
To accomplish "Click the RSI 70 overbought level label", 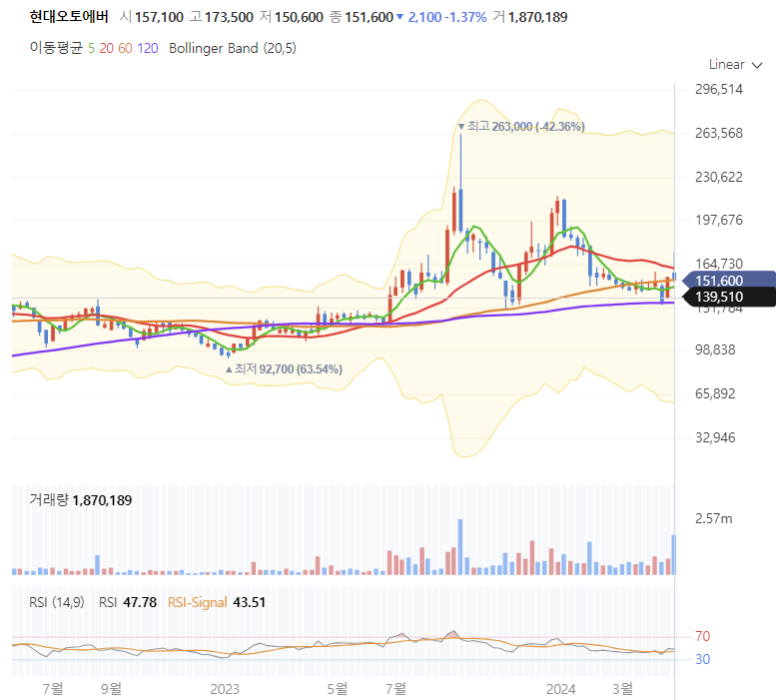I will click(x=702, y=636).
